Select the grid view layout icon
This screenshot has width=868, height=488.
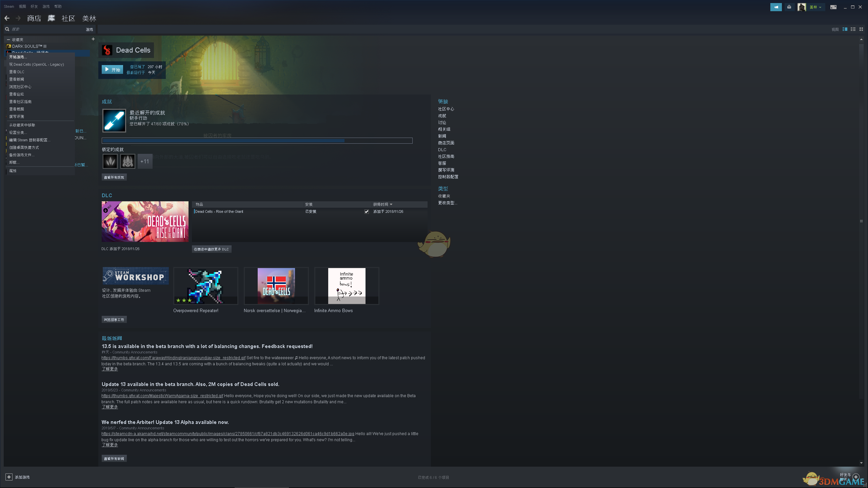[861, 29]
